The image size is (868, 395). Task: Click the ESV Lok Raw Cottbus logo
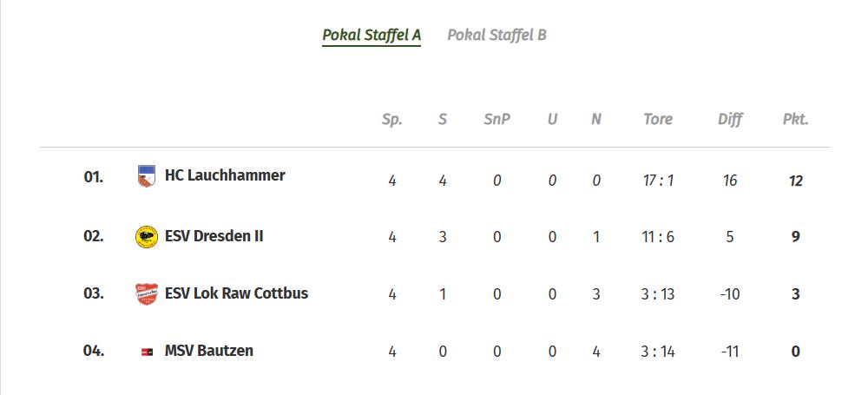[x=147, y=293]
